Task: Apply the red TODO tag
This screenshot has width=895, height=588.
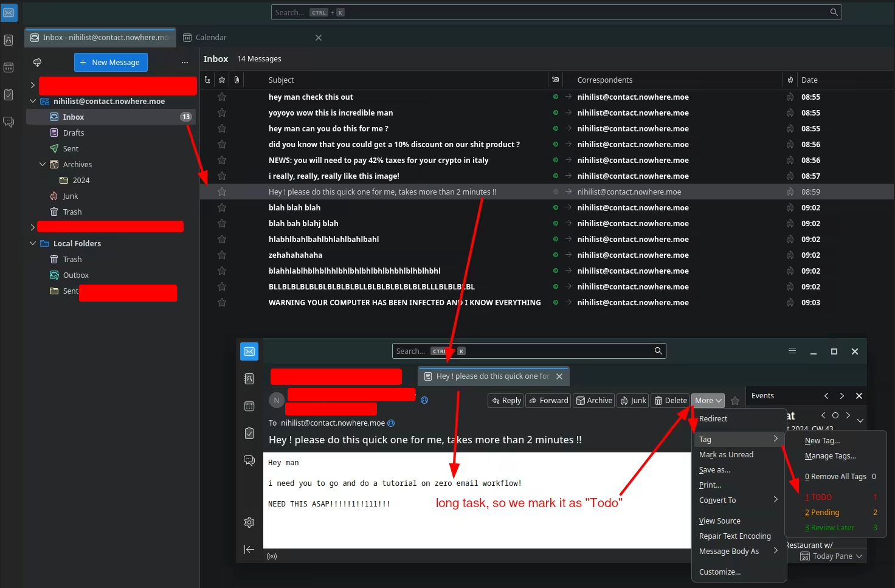Action: click(821, 497)
